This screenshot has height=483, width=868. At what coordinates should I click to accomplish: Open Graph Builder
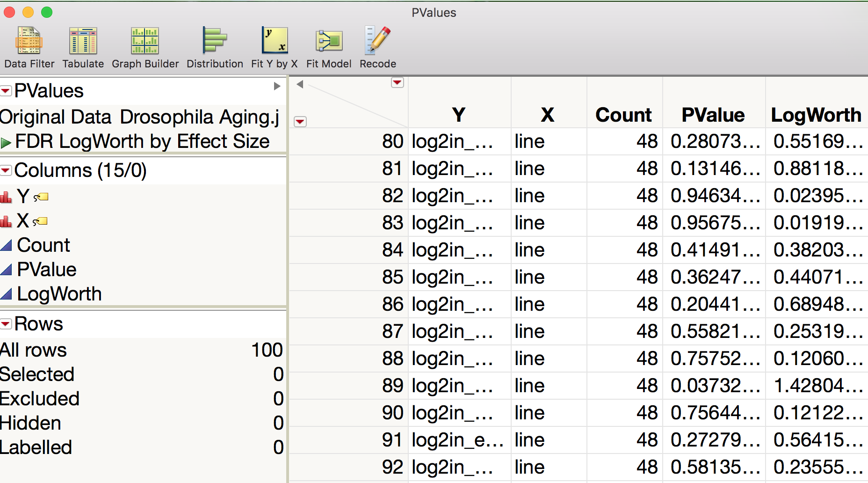pos(144,44)
